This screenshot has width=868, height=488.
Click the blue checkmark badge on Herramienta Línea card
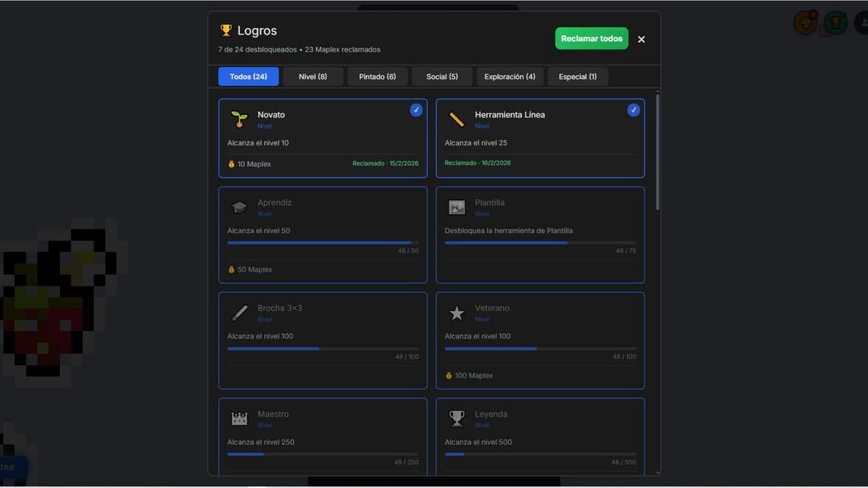coord(634,110)
